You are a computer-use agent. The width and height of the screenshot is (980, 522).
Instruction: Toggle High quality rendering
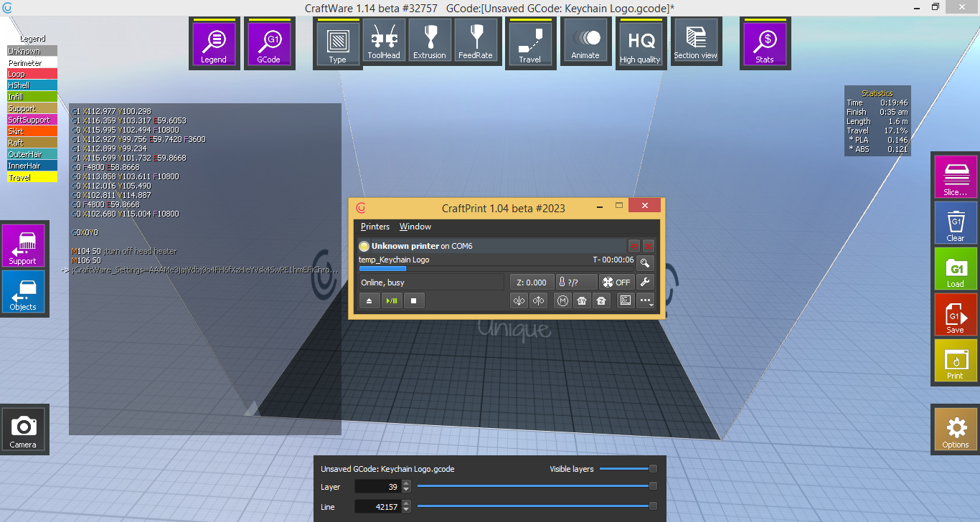(640, 44)
